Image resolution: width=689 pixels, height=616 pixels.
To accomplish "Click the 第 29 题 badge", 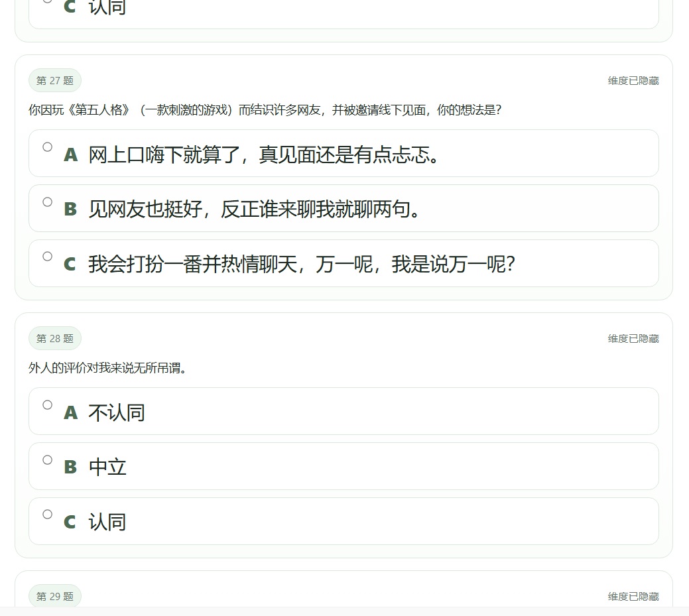I will 54,595.
